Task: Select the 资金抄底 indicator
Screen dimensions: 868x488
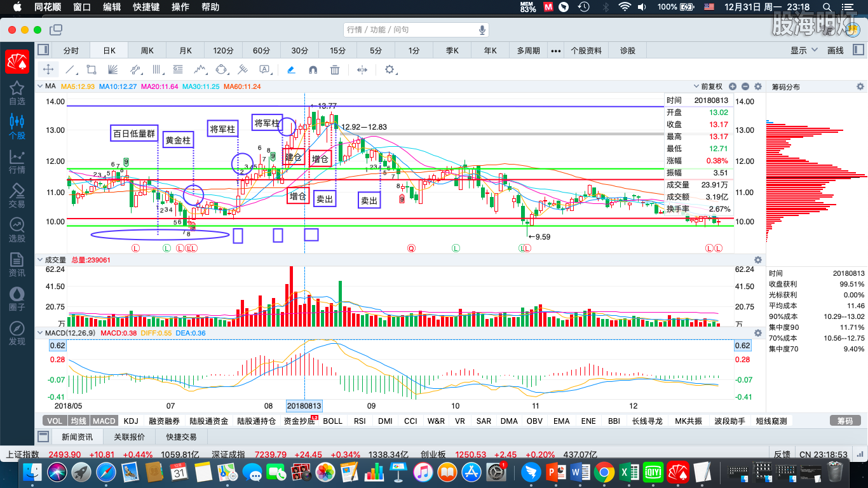Action: pos(299,421)
